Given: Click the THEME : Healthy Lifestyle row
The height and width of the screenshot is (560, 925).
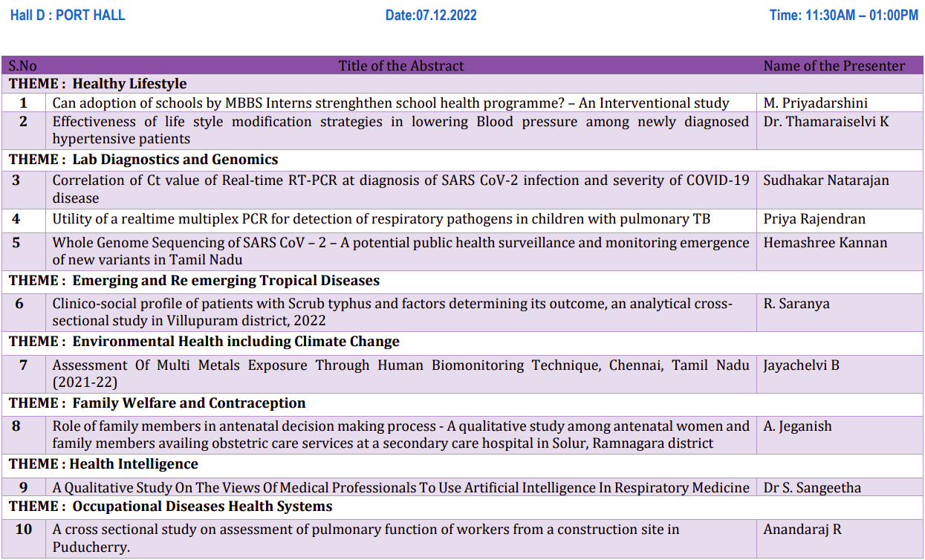Looking at the screenshot, I should pos(98,84).
